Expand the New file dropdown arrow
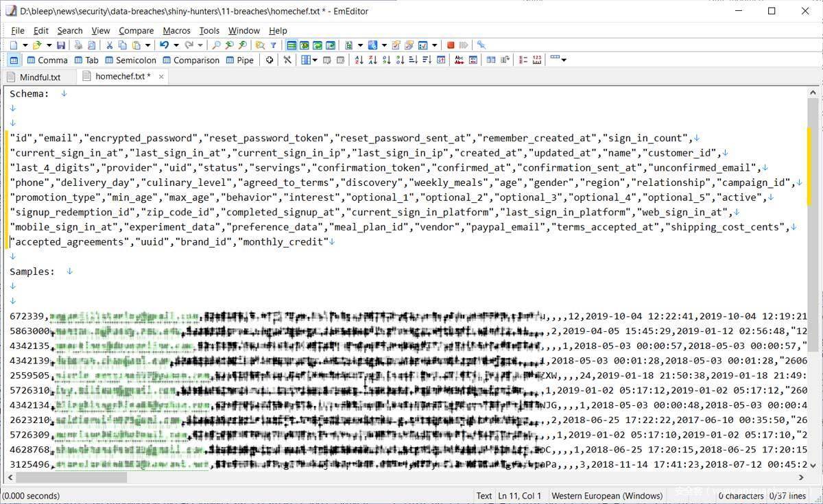Image resolution: width=823 pixels, height=504 pixels. [25, 45]
